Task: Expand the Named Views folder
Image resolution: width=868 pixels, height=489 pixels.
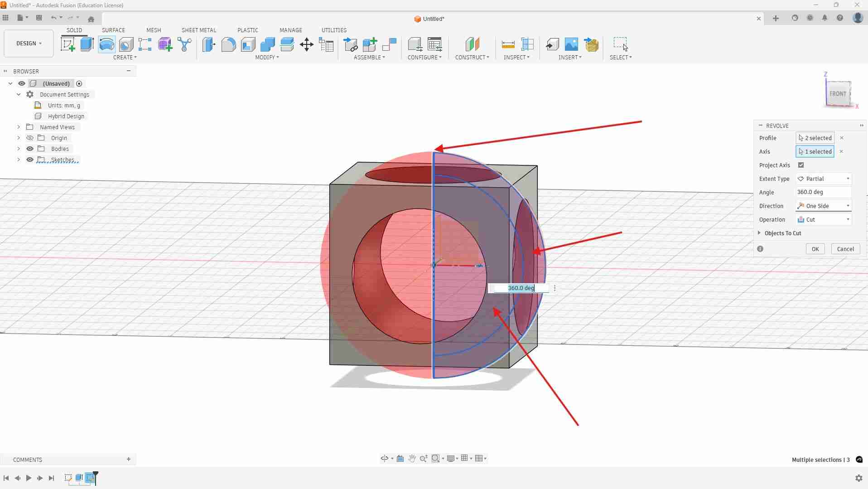Action: pos(19,127)
